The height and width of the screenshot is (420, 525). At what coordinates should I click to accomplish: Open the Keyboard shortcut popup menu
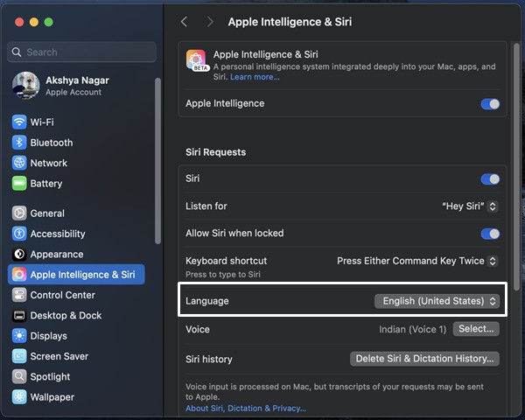coord(417,261)
